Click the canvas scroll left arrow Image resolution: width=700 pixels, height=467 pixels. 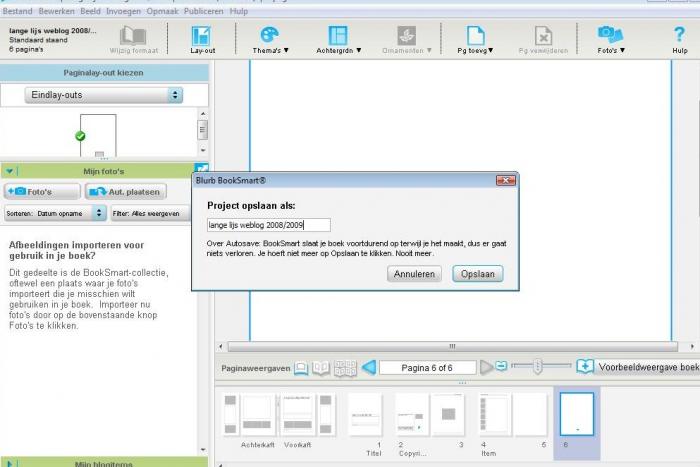click(221, 346)
